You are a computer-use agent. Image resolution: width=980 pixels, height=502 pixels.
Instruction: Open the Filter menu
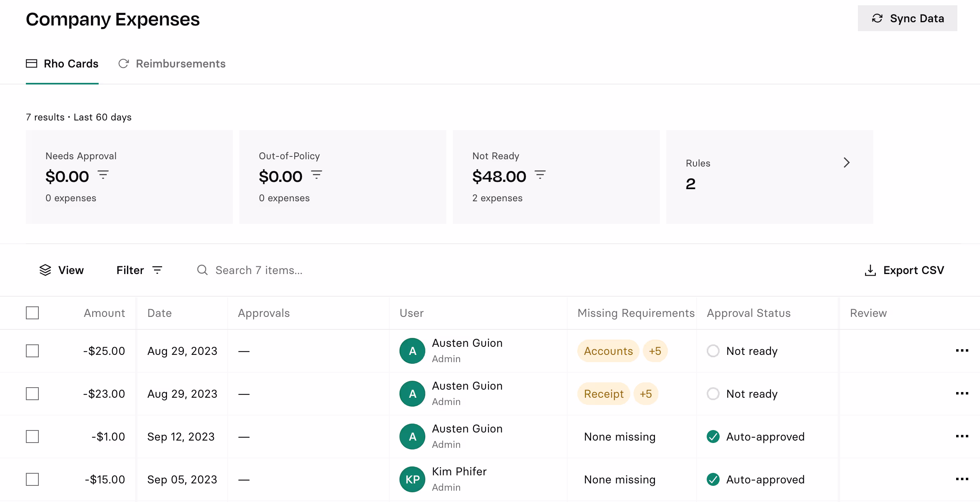[x=139, y=270]
